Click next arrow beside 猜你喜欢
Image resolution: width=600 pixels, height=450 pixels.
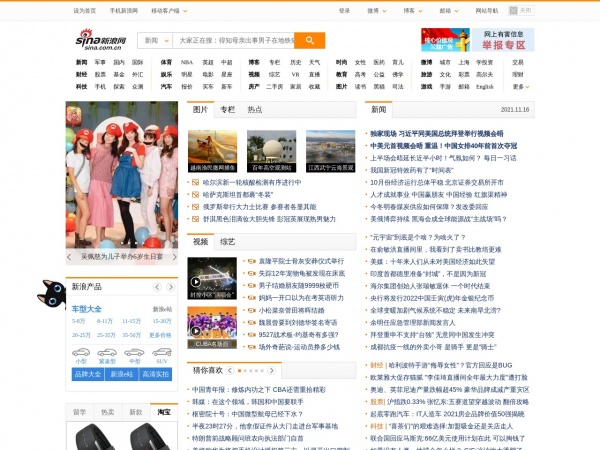[271, 370]
